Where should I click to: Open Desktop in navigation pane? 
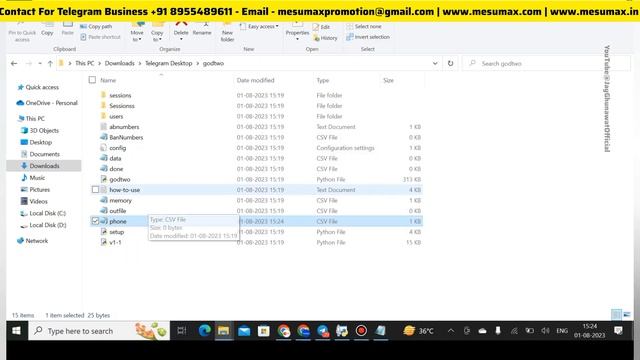click(36, 142)
